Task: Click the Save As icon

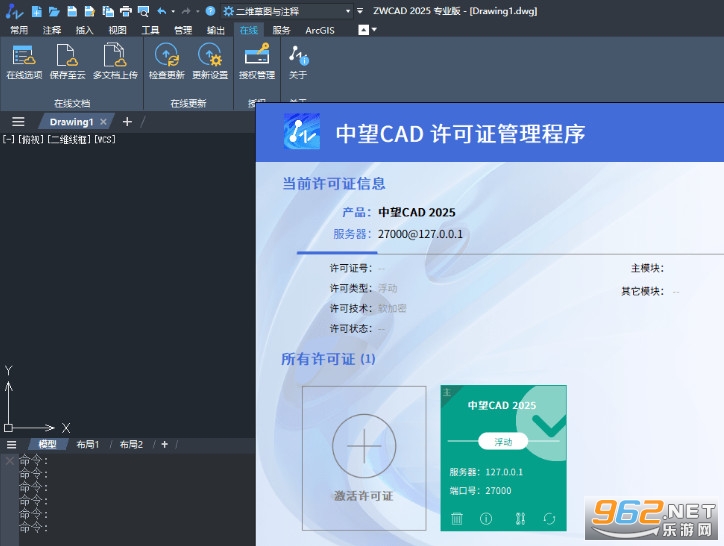Action: point(90,11)
